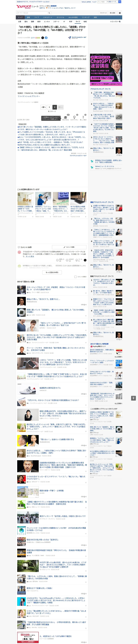The height and width of the screenshot is (644, 138).
Task: Open the クレジットカードは1枚持ちか複数枚か article
Action: (x=56, y=529)
